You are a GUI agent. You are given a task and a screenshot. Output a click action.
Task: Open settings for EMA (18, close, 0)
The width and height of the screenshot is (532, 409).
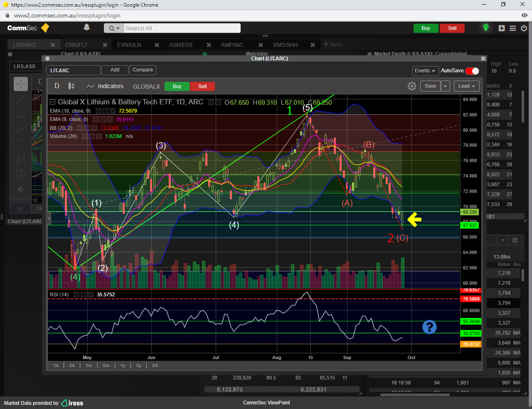coord(106,111)
